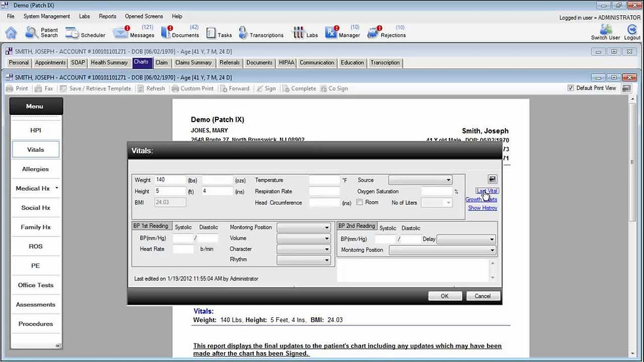Open Labs toolbar icon
The image size is (644, 362).
pos(305,33)
